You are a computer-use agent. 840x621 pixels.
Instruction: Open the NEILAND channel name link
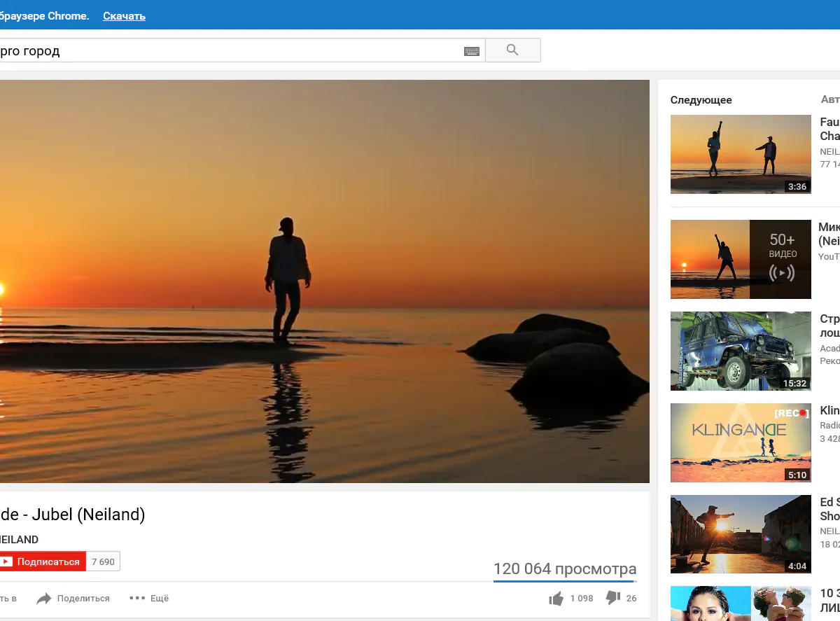18,540
